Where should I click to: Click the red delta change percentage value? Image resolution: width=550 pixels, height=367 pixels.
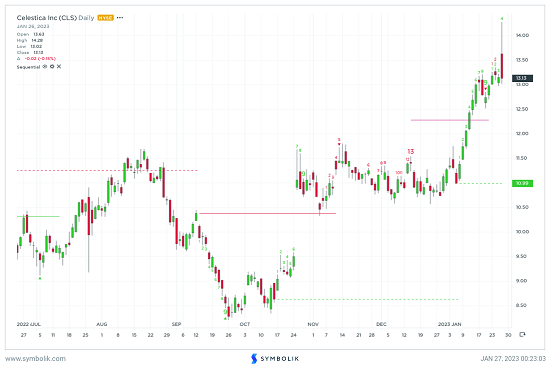pos(40,59)
